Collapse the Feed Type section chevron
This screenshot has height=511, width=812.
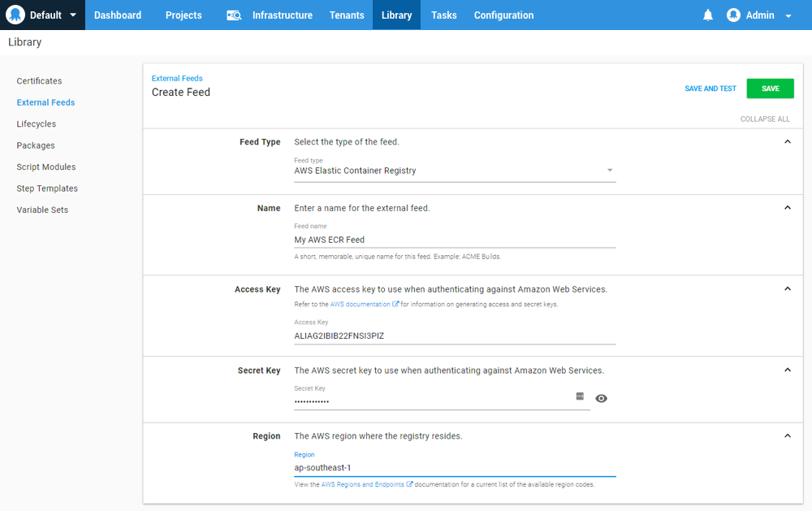click(787, 141)
